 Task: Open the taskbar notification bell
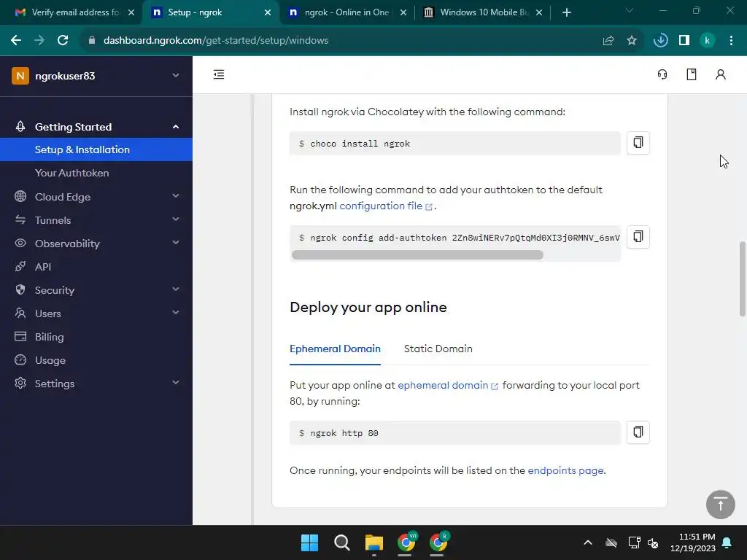point(727,542)
